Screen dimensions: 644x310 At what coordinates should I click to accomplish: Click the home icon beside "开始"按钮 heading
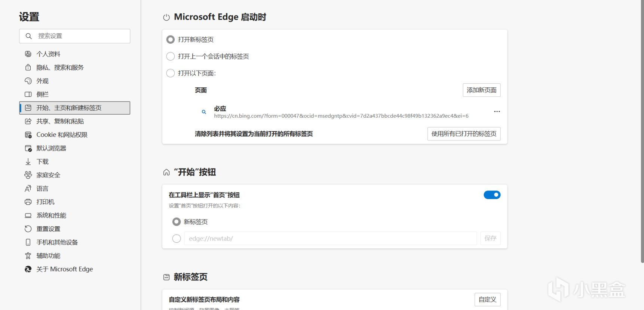tap(166, 172)
